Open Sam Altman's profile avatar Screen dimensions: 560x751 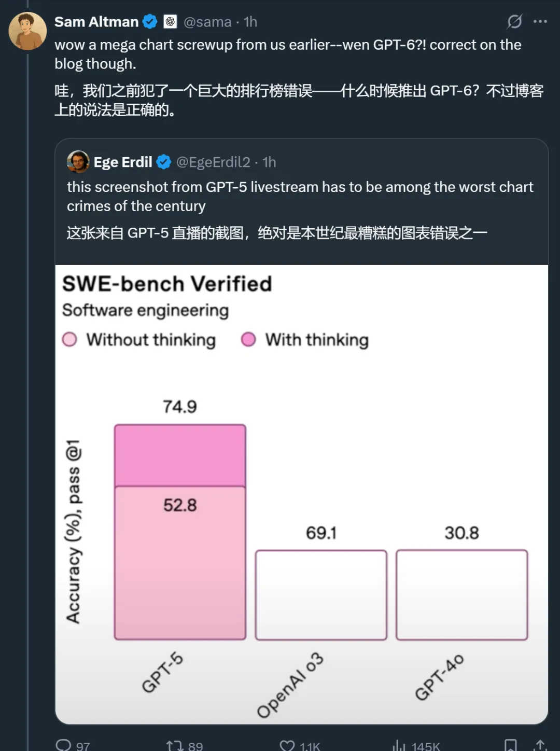tap(27, 31)
